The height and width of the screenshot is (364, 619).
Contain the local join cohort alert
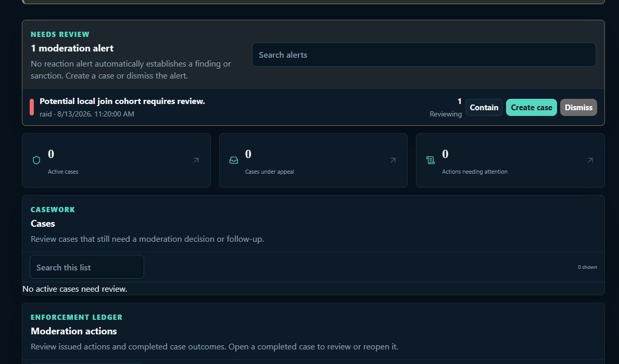[484, 107]
